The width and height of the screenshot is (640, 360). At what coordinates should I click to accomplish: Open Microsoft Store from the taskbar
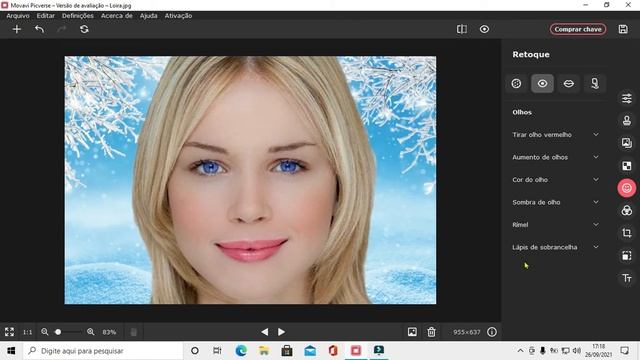287,351
